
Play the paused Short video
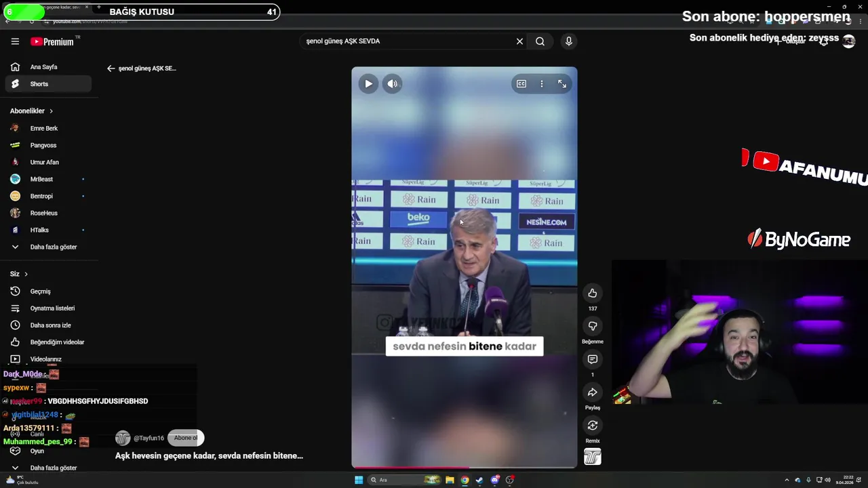(x=368, y=83)
